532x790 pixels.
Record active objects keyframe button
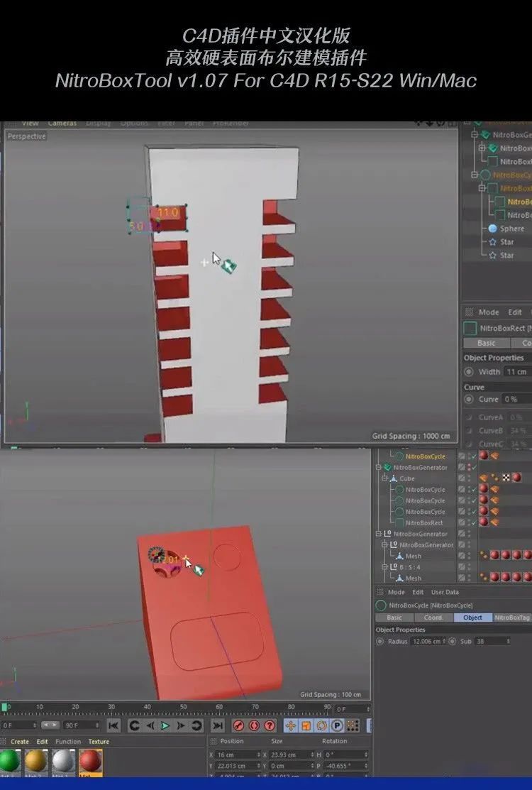238,725
